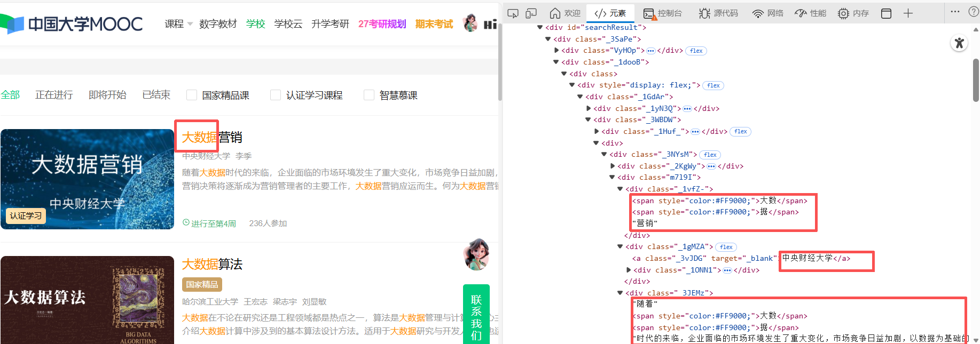
Task: Open the 大数据营销 course thumbnail
Action: point(87,179)
